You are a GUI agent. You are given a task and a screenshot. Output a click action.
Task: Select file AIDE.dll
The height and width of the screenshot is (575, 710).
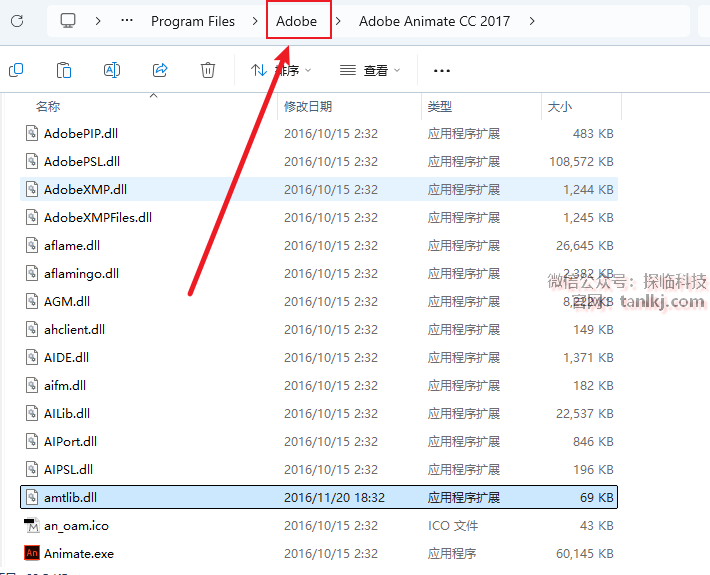319,358
